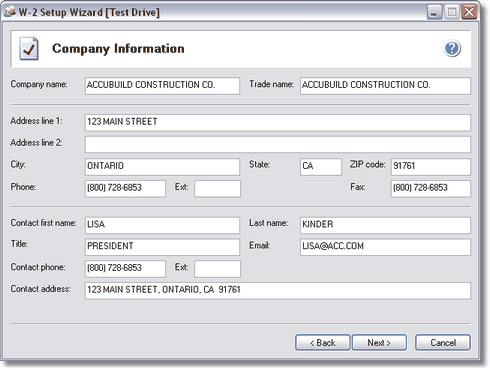Viewport: 490px width, 370px height.
Task: Click the Trade name input field
Action: click(385, 86)
